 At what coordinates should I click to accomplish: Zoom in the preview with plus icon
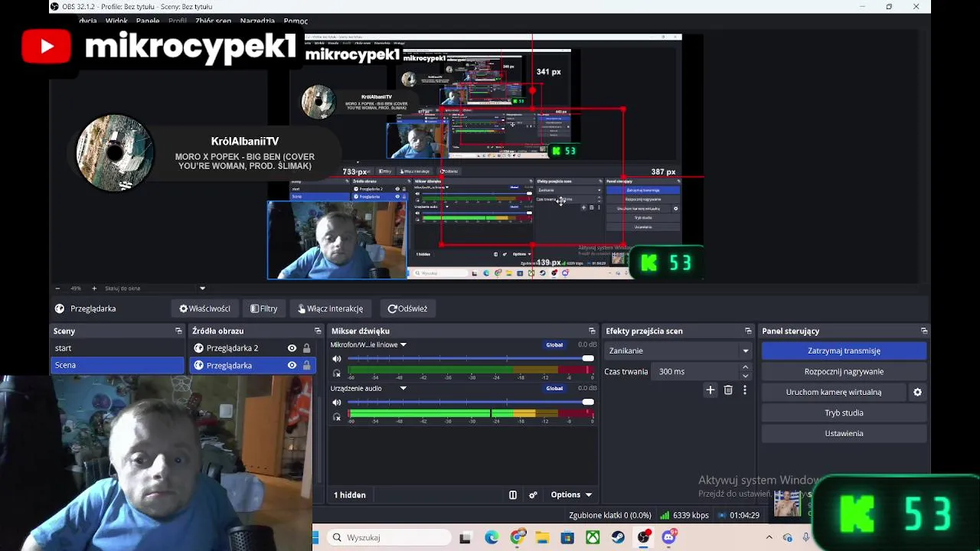point(94,289)
